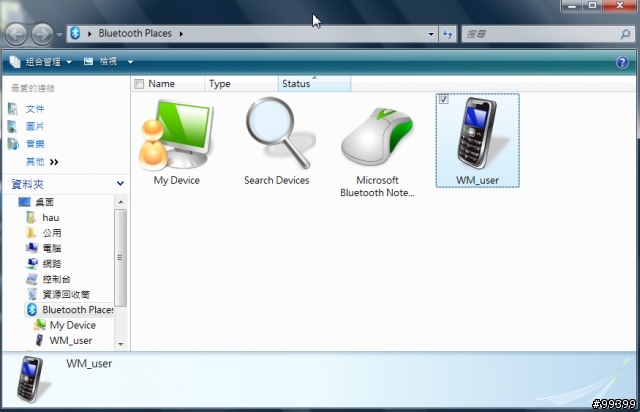Expand 其他 more favorite links
Image resolution: width=640 pixels, height=412 pixels.
click(42, 162)
